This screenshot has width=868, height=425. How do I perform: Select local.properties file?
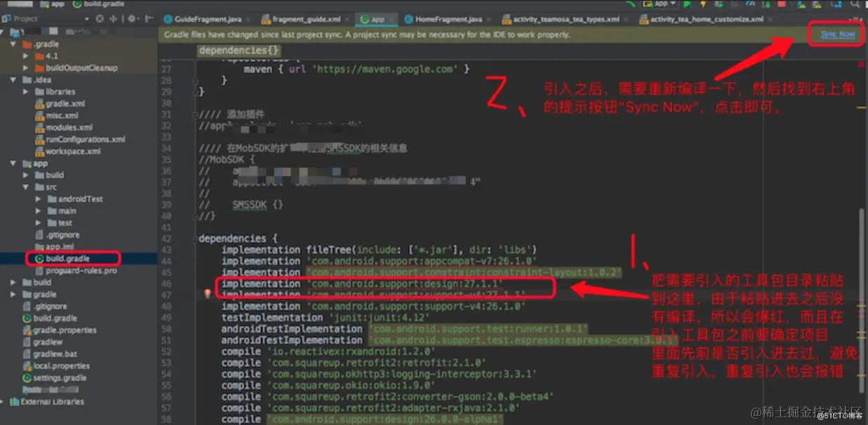[x=55, y=365]
